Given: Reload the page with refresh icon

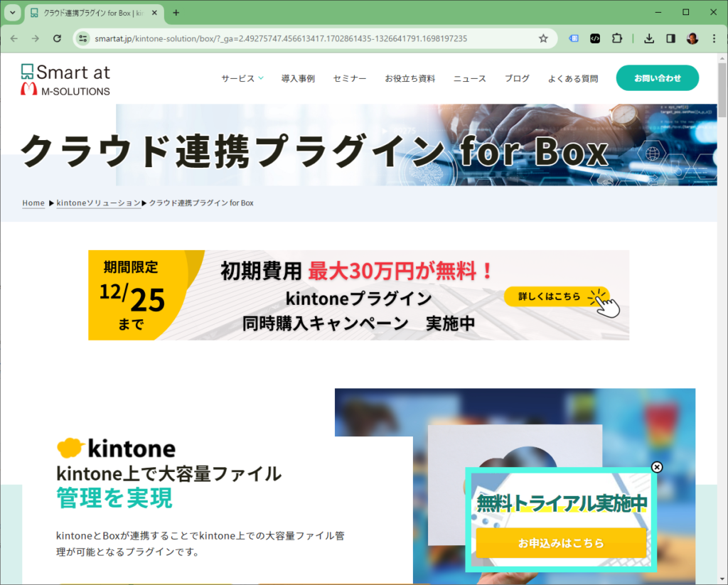Looking at the screenshot, I should (57, 38).
